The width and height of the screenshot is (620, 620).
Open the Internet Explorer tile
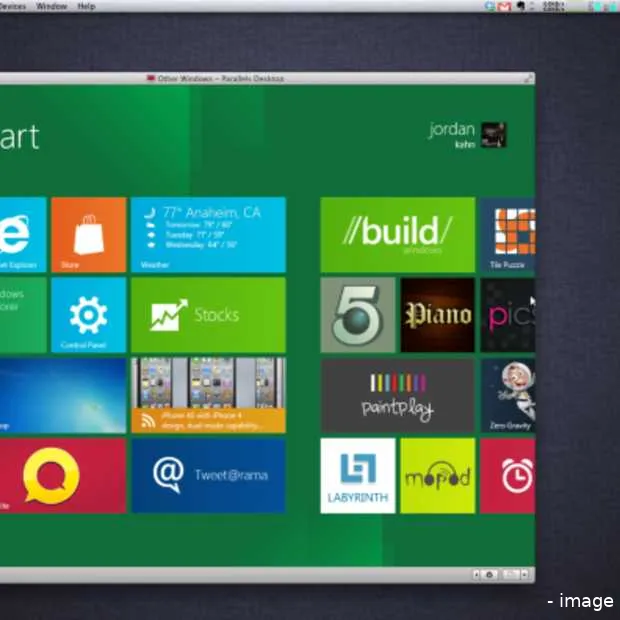pyautogui.click(x=23, y=235)
